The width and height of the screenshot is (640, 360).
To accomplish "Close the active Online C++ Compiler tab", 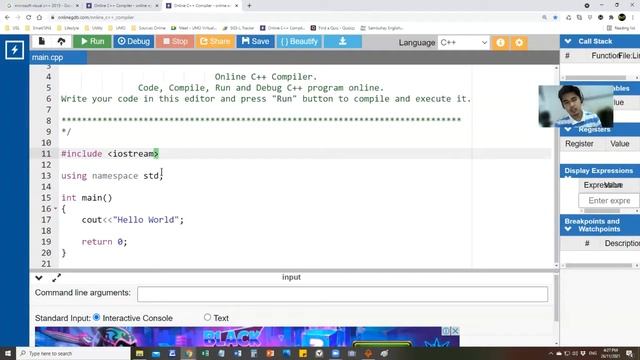I will point(236,6).
